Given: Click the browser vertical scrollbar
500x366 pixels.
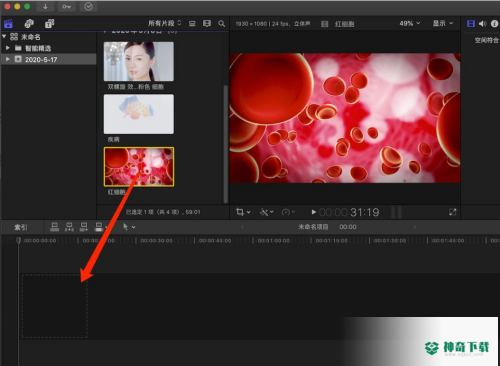Looking at the screenshot, I should click(x=226, y=143).
